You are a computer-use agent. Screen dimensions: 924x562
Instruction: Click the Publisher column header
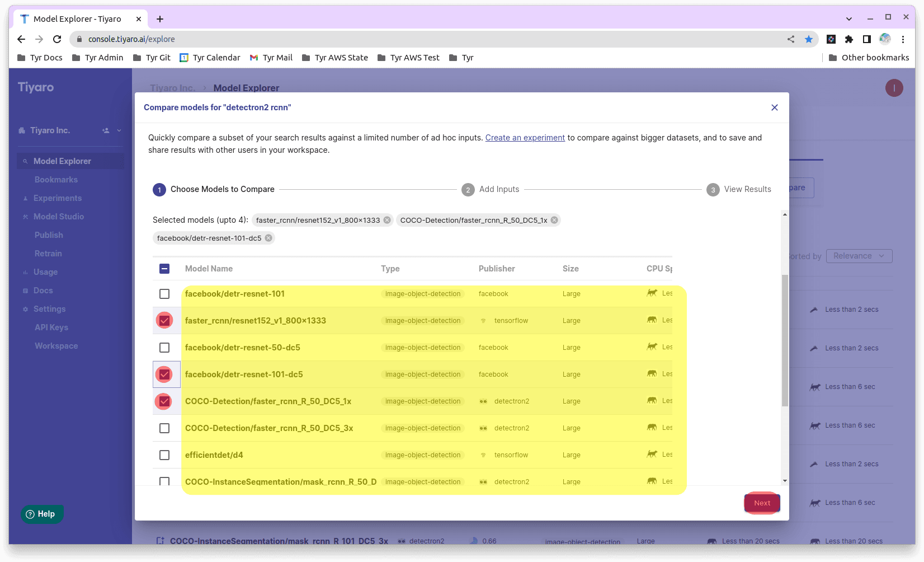click(x=497, y=269)
